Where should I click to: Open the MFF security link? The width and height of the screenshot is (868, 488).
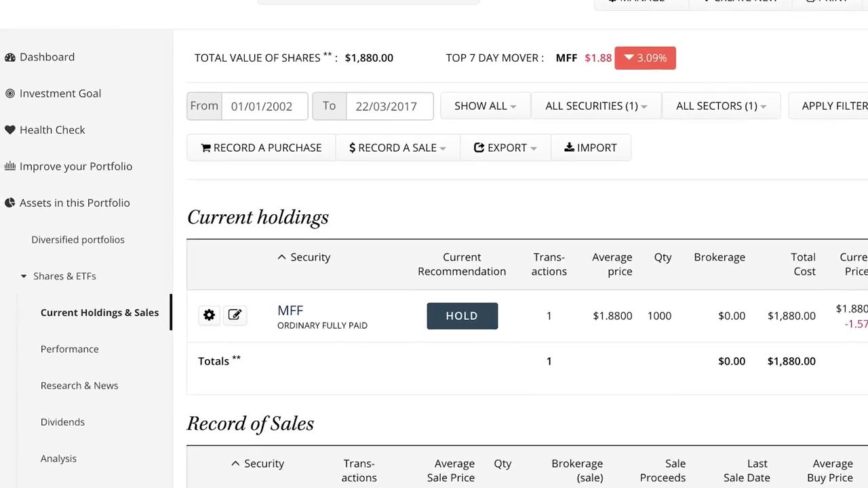(290, 310)
